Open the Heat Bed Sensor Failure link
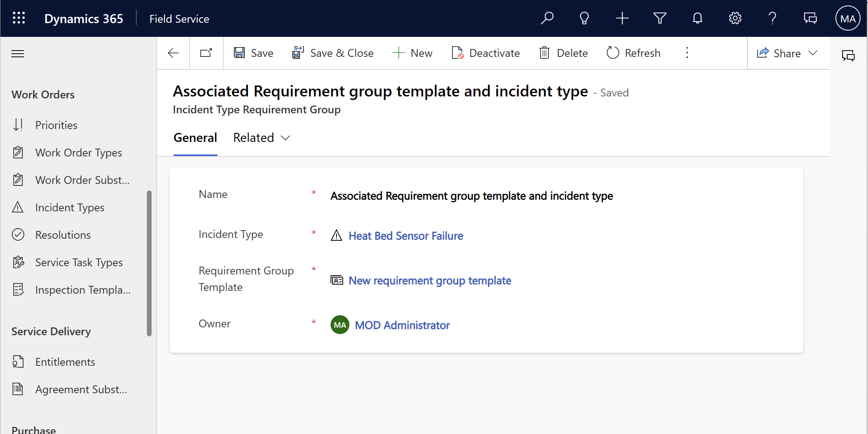The width and height of the screenshot is (868, 434). (x=406, y=236)
